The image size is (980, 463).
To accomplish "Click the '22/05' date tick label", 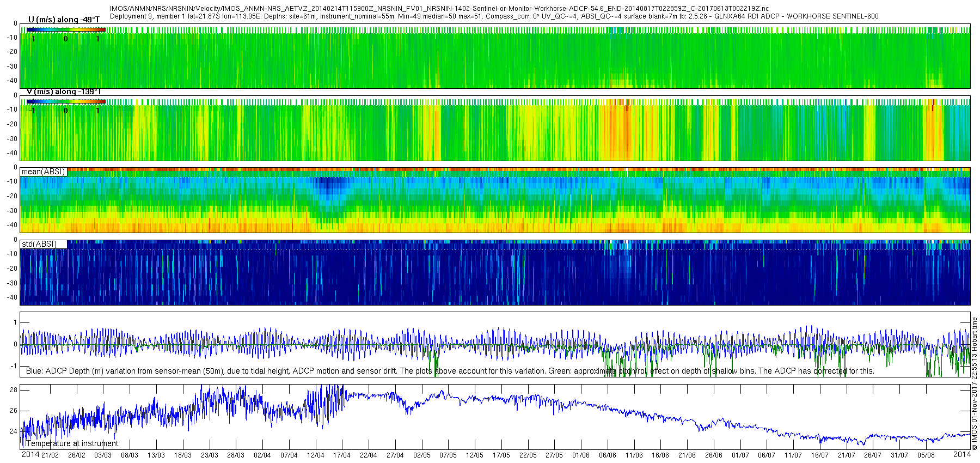I will tap(528, 455).
